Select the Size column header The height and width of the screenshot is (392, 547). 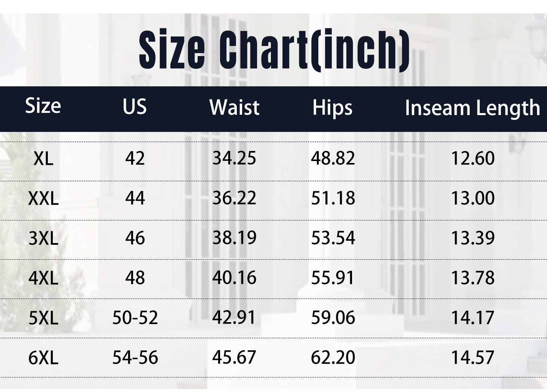coord(43,106)
